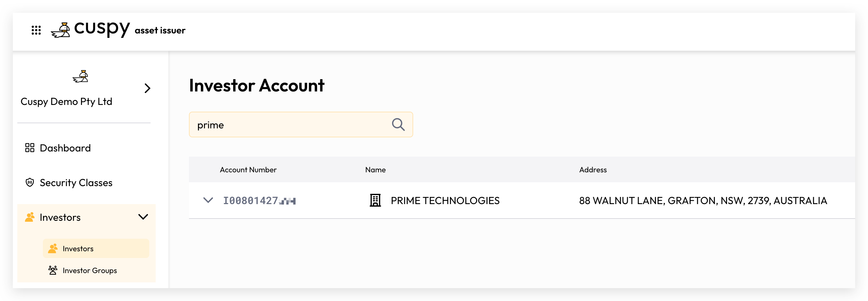
Task: Click the company building icon beside PRIME TECHNOLOGIES
Action: [375, 201]
